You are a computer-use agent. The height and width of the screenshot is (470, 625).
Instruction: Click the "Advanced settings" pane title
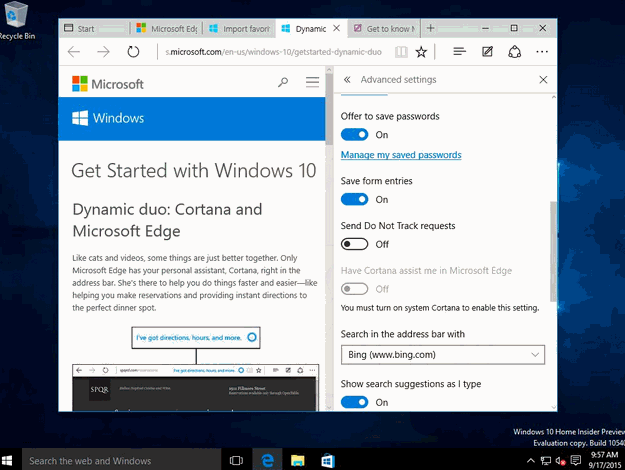(x=398, y=80)
